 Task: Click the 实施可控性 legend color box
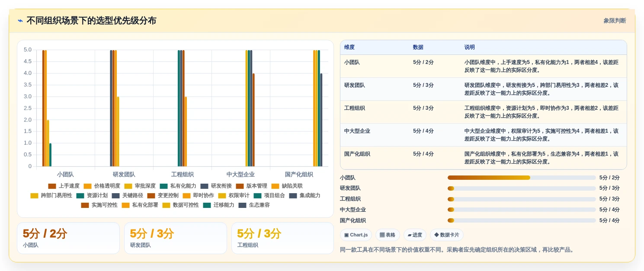(x=85, y=205)
